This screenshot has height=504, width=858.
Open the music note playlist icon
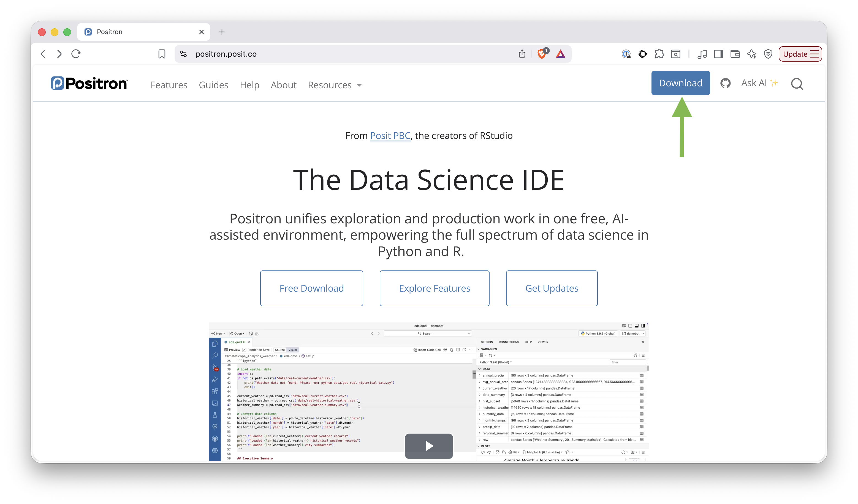(x=702, y=54)
